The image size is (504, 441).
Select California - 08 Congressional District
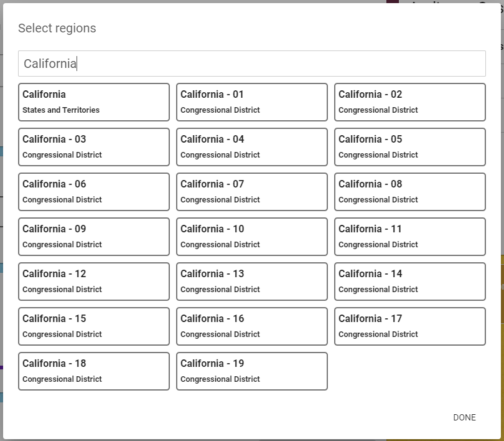coord(410,192)
